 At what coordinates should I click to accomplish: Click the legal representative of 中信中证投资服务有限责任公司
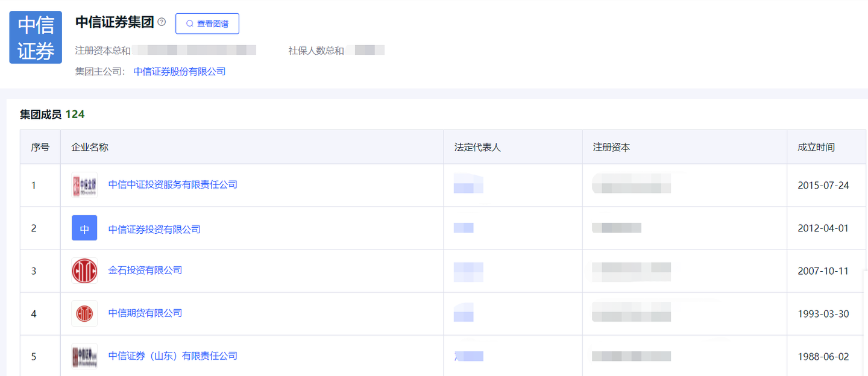click(x=468, y=184)
